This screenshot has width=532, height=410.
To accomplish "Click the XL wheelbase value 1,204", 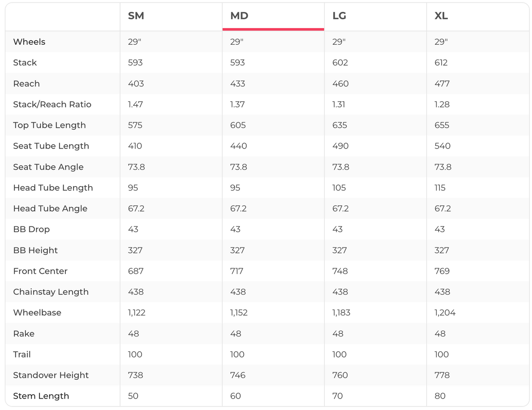I will pyautogui.click(x=445, y=313).
